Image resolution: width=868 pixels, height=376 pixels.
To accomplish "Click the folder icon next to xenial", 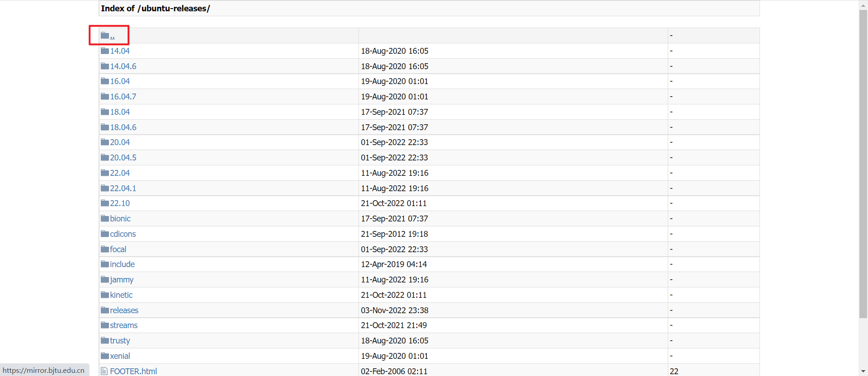I will pyautogui.click(x=105, y=356).
